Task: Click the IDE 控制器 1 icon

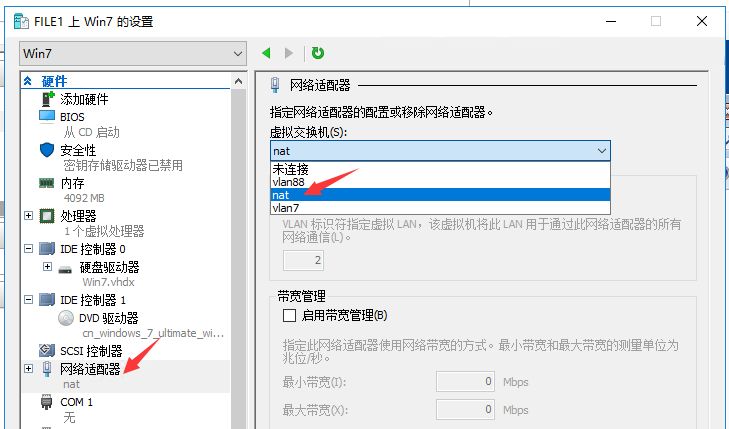Action: (47, 300)
